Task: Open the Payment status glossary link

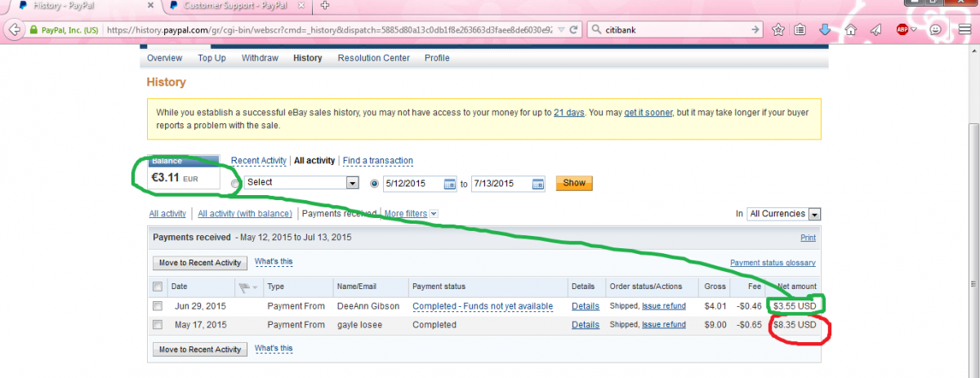Action: pyautogui.click(x=773, y=263)
